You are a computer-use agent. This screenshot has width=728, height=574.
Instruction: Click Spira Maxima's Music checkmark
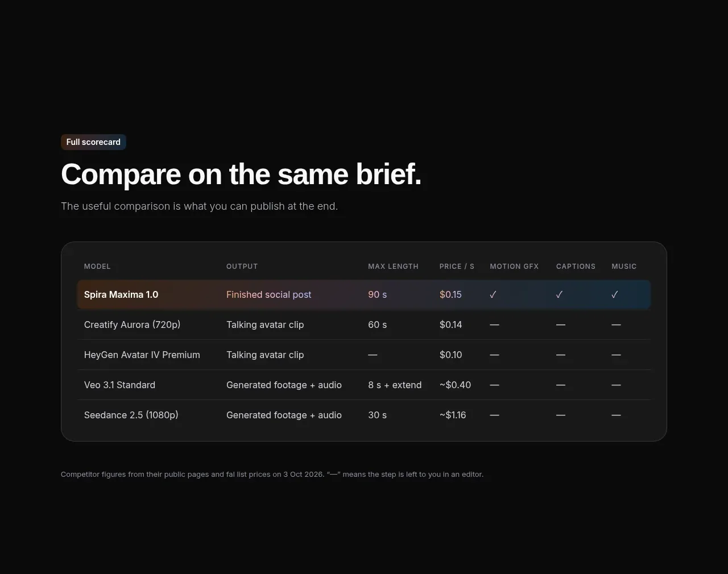[x=615, y=294]
